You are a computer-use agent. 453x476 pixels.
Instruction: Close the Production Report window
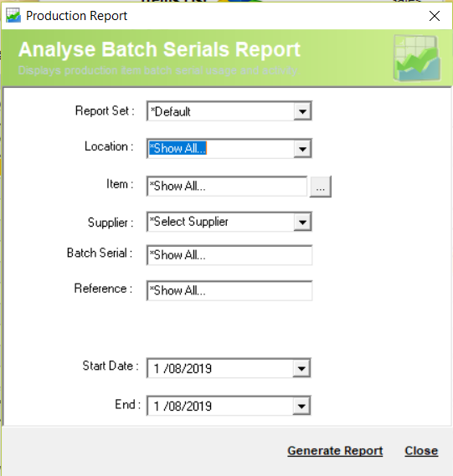coord(435,16)
